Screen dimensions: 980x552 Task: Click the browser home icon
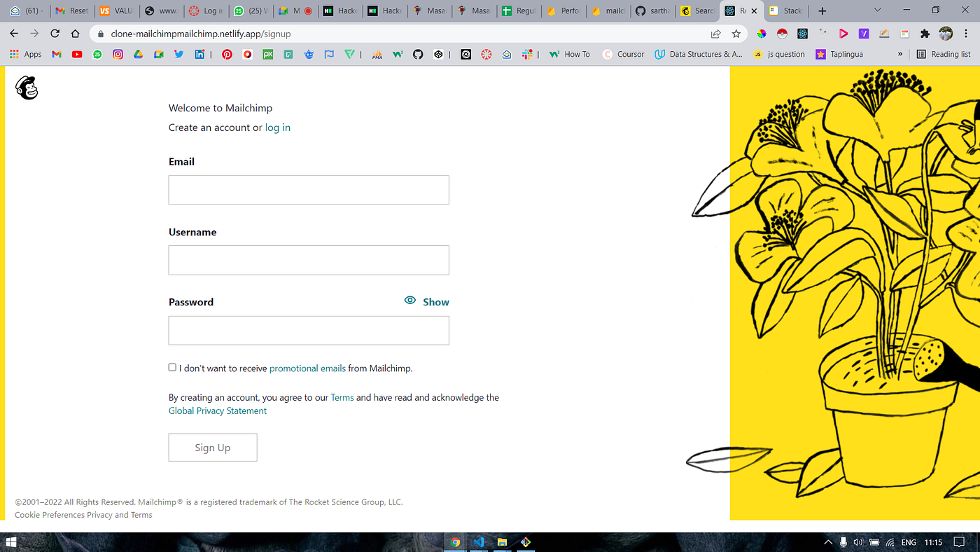pos(76,33)
